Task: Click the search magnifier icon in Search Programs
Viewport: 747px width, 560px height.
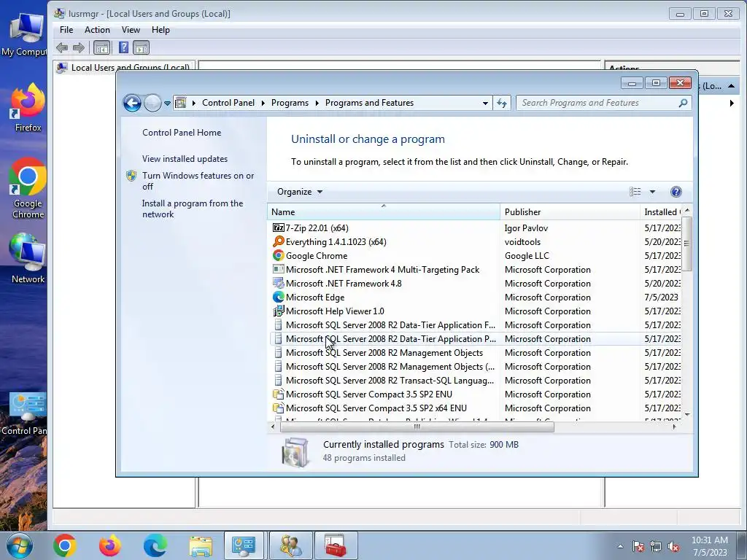Action: (x=683, y=103)
